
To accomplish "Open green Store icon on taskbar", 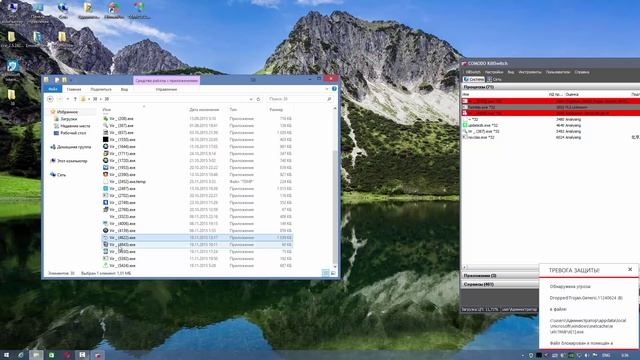I will pyautogui.click(x=51, y=355).
